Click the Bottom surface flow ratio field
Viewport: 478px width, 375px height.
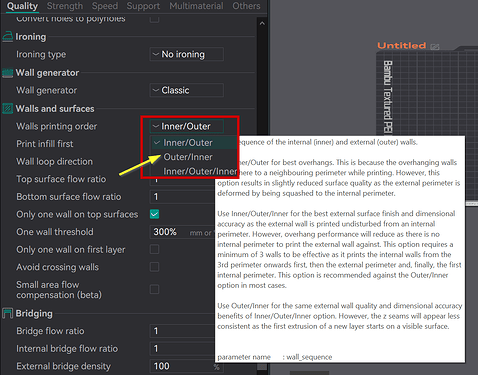(x=182, y=197)
